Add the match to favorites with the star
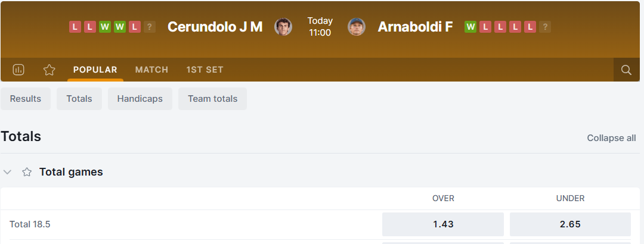644x244 pixels. [x=49, y=70]
